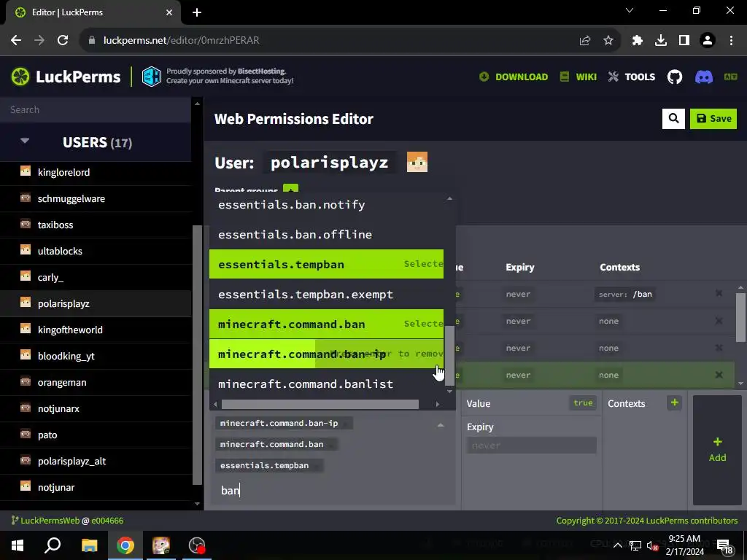Open the Discord icon link

(704, 77)
